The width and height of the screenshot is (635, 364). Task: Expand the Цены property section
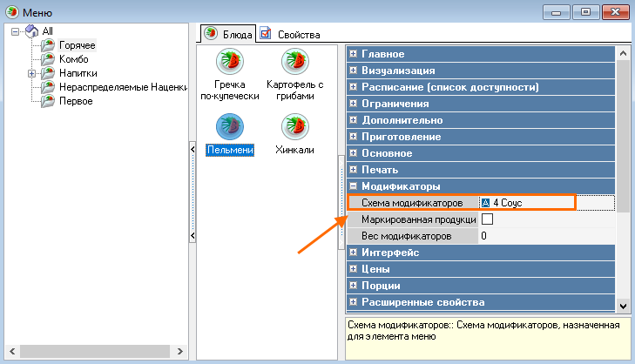click(x=353, y=269)
